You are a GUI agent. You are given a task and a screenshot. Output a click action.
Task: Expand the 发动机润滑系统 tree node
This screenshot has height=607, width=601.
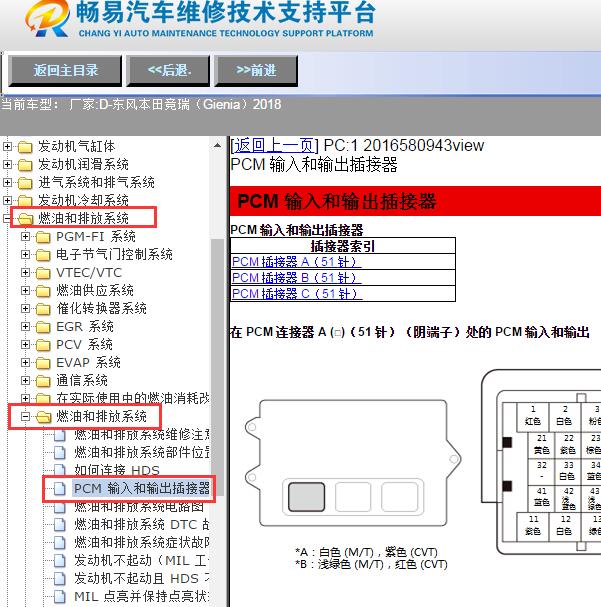pyautogui.click(x=7, y=164)
